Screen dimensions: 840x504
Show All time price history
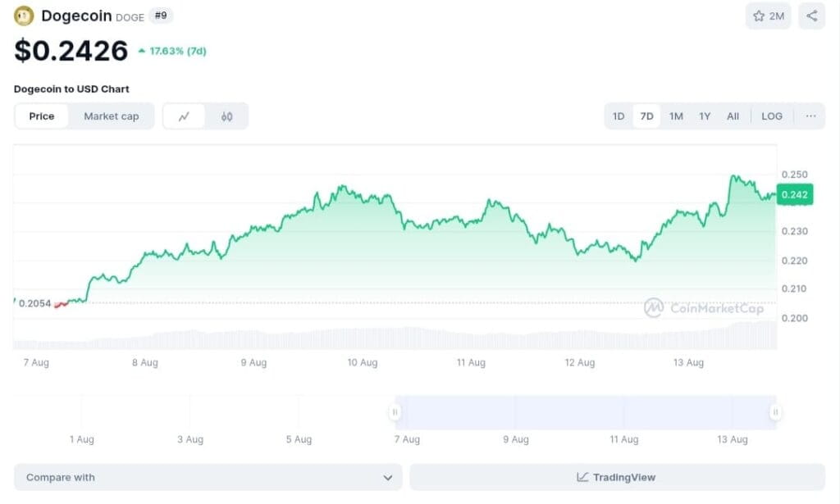click(733, 116)
